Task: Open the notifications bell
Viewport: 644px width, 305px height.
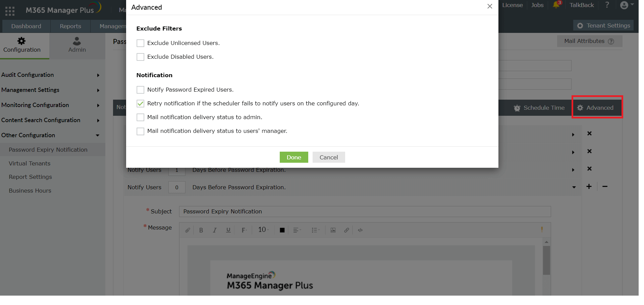Action: [x=556, y=5]
